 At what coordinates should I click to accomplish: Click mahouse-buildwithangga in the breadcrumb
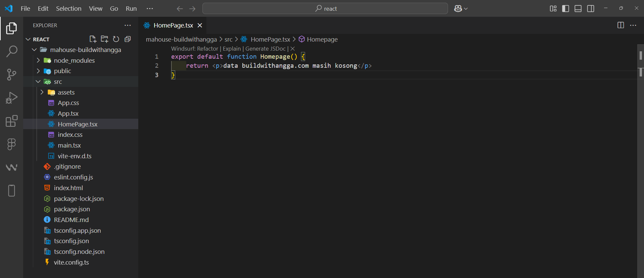click(181, 40)
